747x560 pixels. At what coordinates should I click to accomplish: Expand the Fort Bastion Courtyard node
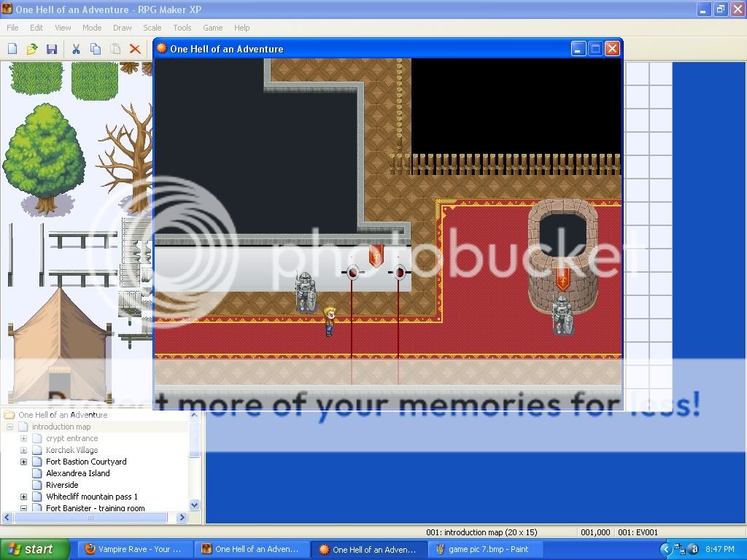coord(23,462)
